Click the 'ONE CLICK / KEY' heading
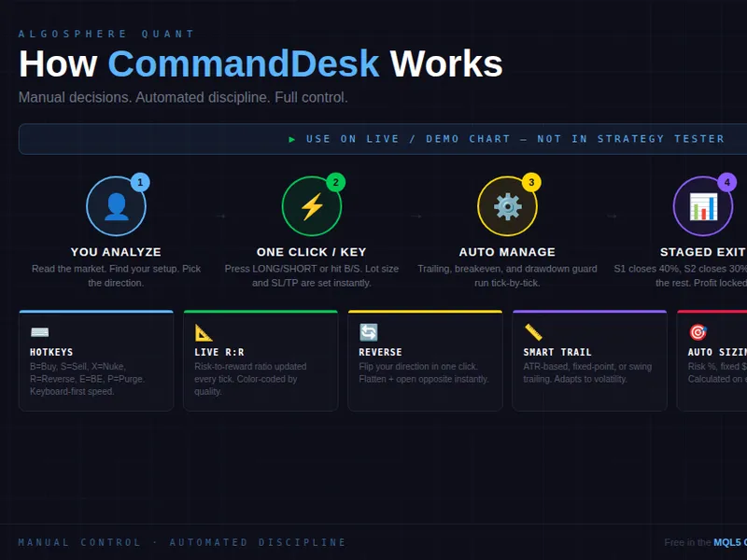Image resolution: width=747 pixels, height=560 pixels. pyautogui.click(x=311, y=252)
